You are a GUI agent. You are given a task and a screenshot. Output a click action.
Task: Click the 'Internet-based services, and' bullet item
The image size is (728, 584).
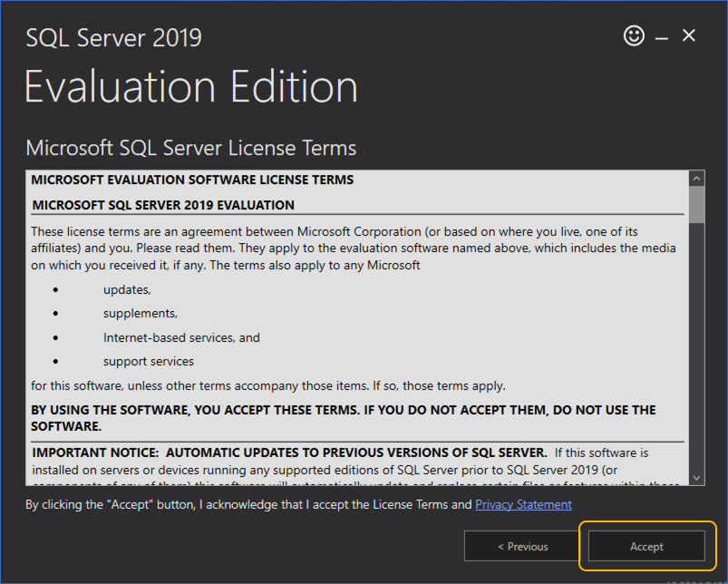181,337
